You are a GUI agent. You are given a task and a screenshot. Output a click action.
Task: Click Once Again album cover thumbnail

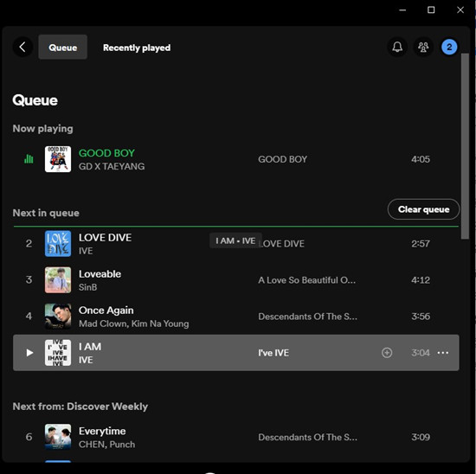[58, 317]
